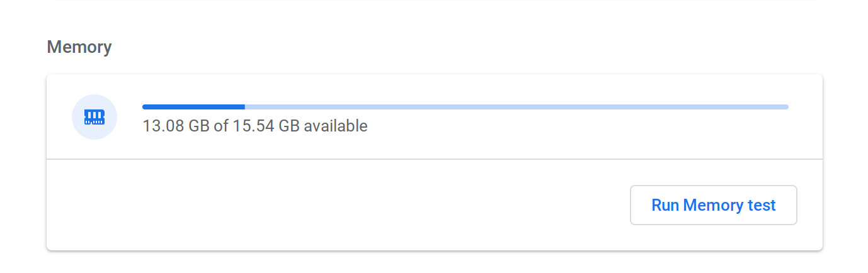This screenshot has width=868, height=273.
Task: Click the light blue free portion of memory bar
Action: (517, 107)
